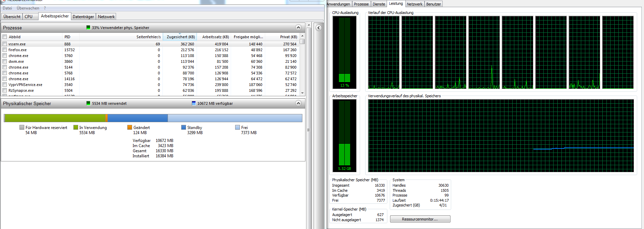Image resolution: width=644 pixels, height=229 pixels.
Task: Select the Arbeitsspeicher tab
Action: pos(55,16)
